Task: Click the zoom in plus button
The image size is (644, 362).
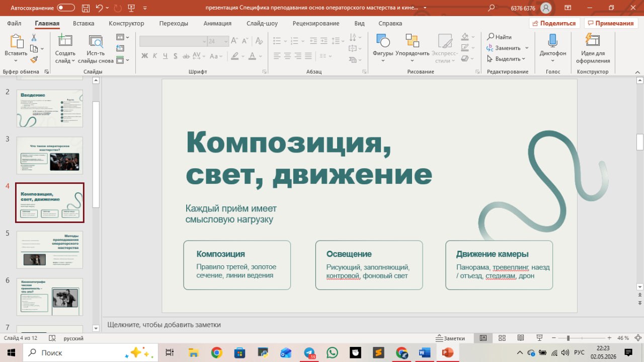Action: pyautogui.click(x=609, y=338)
